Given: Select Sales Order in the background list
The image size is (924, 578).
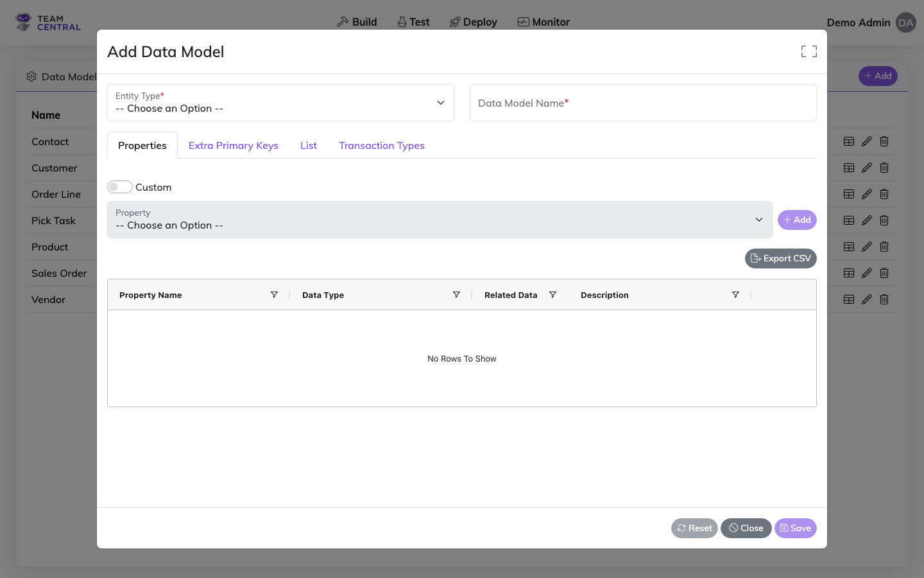Looking at the screenshot, I should (x=59, y=273).
